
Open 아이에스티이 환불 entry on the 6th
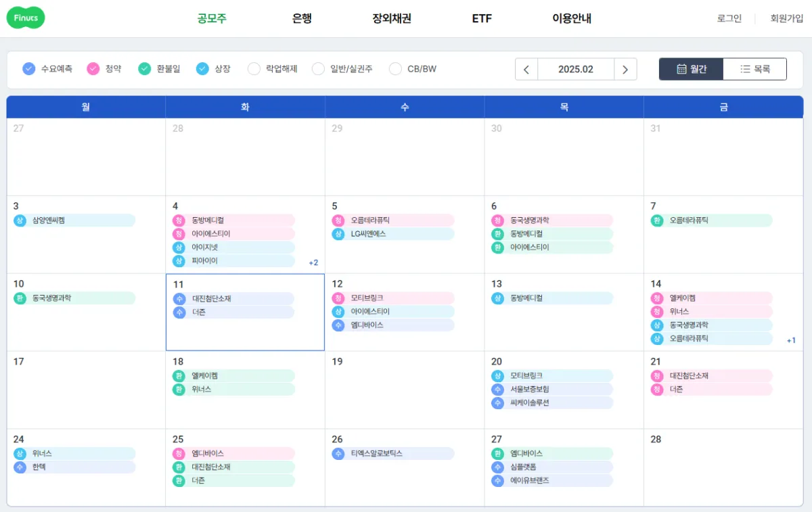click(x=552, y=248)
